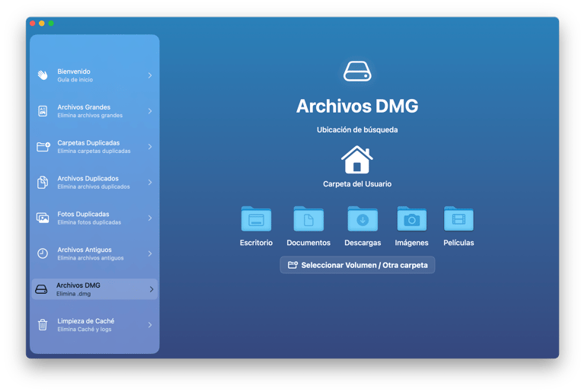
Task: Open the Carpetas Duplicadas section label
Action: tap(88, 143)
